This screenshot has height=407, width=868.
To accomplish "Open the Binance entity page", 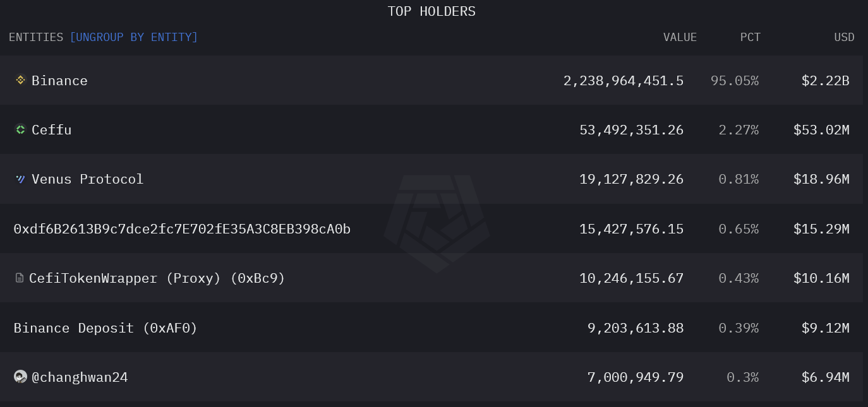I will (59, 81).
